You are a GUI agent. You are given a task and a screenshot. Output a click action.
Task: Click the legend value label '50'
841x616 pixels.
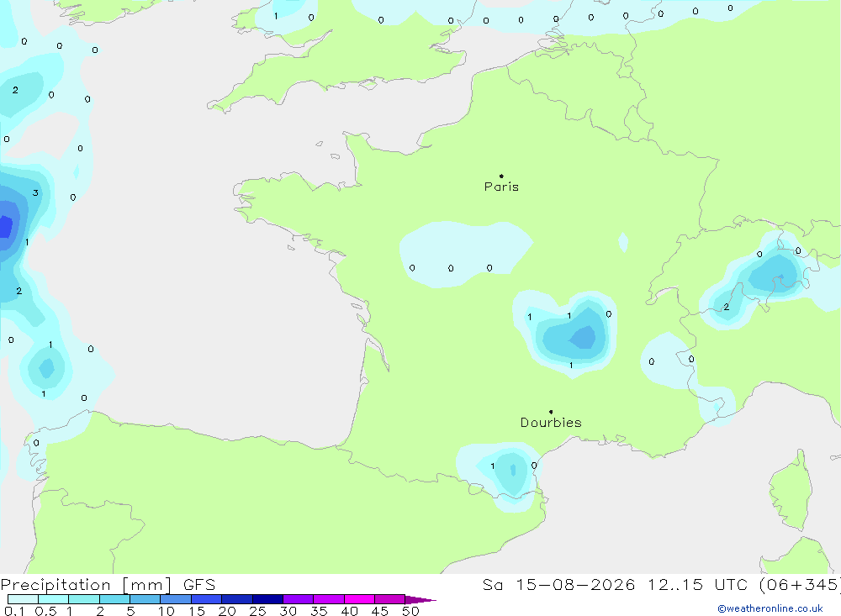[410, 611]
